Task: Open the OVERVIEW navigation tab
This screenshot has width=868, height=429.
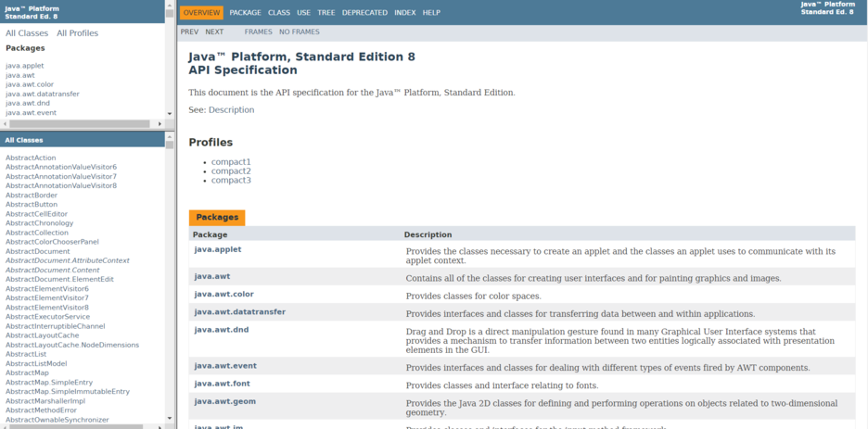Action: [201, 13]
